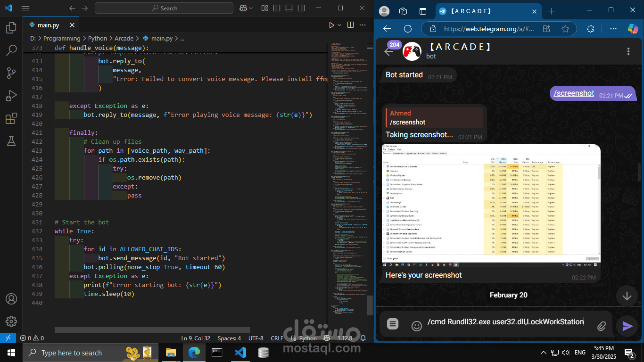Open the Explorer view in VS Code
Image resolution: width=644 pixels, height=362 pixels.
11,28
